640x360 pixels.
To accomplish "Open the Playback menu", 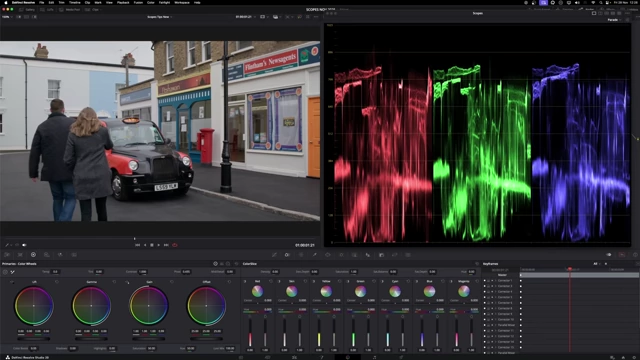I will tap(123, 2).
